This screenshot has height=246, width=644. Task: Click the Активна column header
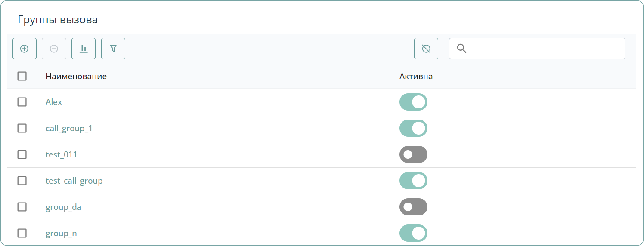[x=416, y=76]
